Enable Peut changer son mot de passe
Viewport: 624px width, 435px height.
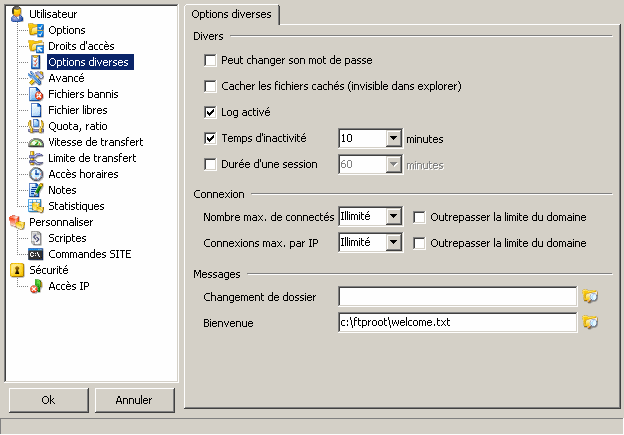tap(210, 61)
